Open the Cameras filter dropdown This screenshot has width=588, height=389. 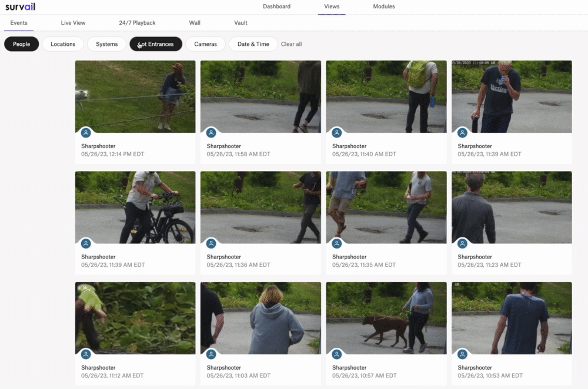coord(205,44)
